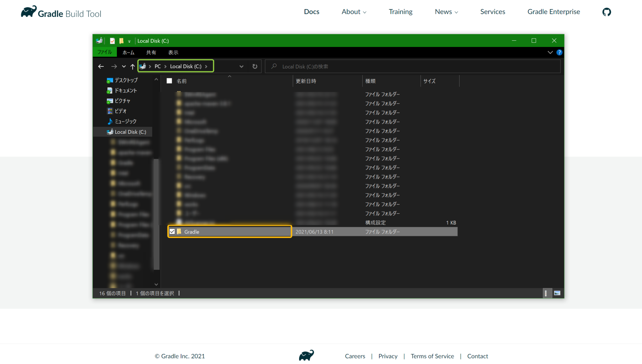
Task: Open Explorer help via the question mark icon
Action: click(x=560, y=52)
